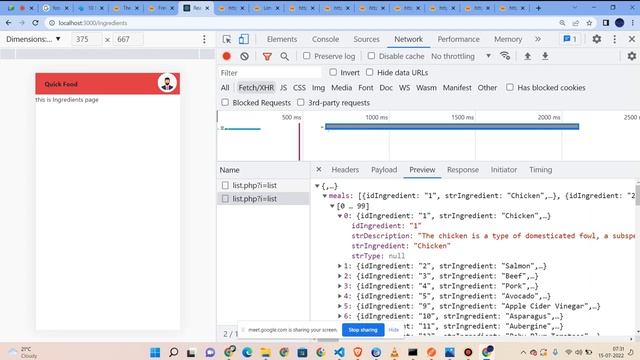Open a new browser tab
Viewport: 640px width, 360px height.
538,8
